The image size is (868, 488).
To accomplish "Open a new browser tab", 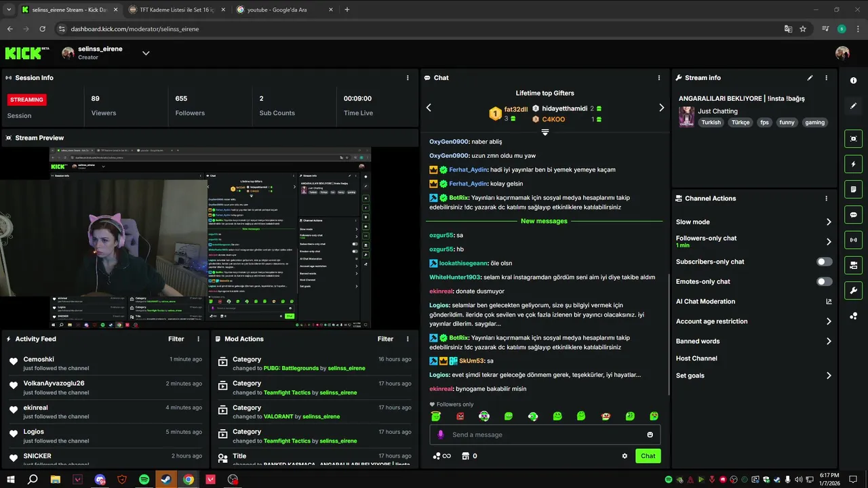I will point(347,9).
